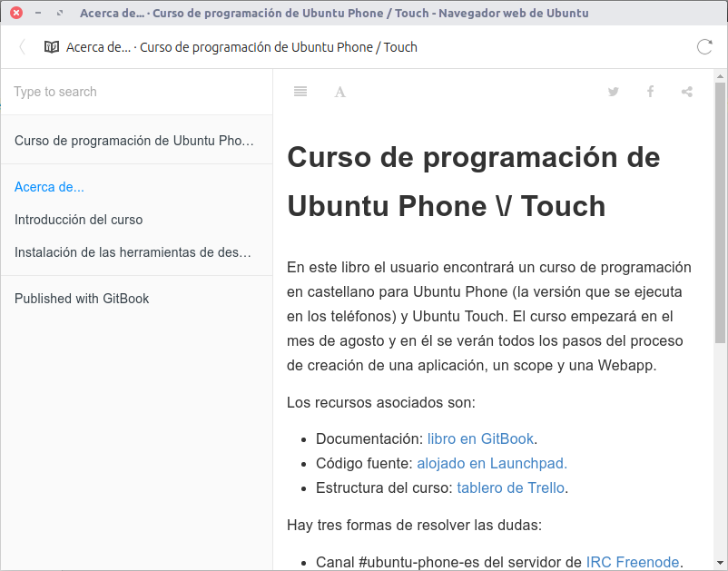Viewport: 728px width, 571px height.
Task: Open libro en GitBook link
Action: pyautogui.click(x=480, y=438)
